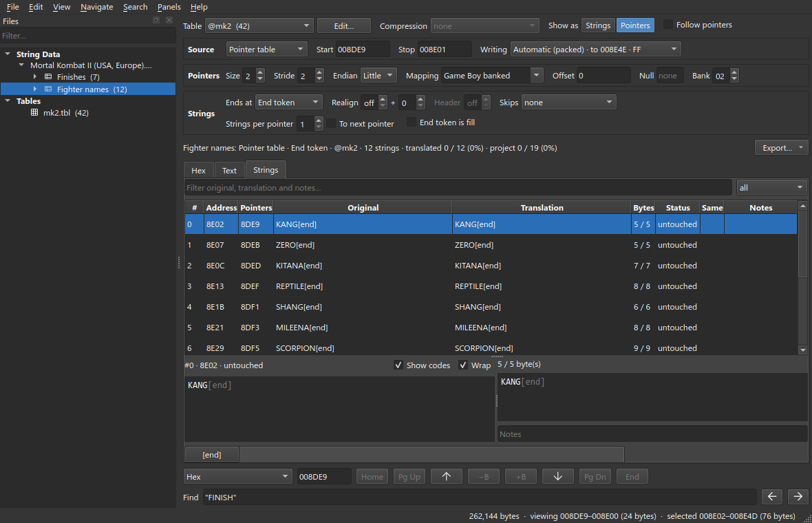Viewport: 812px width, 523px height.
Task: Open Skips none dropdown
Action: coord(568,103)
